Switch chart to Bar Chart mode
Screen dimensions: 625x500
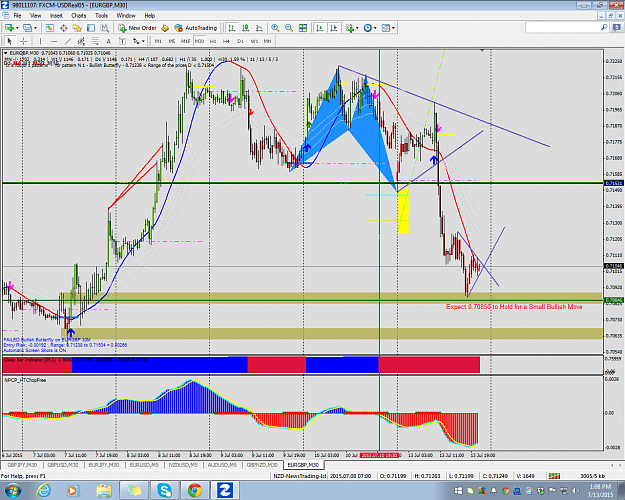click(x=232, y=28)
